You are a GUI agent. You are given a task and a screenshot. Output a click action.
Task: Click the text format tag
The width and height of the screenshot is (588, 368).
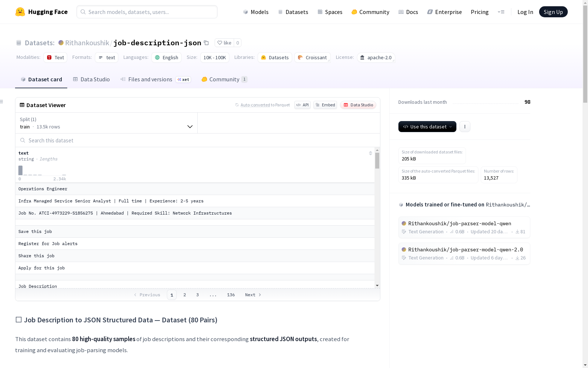[107, 57]
